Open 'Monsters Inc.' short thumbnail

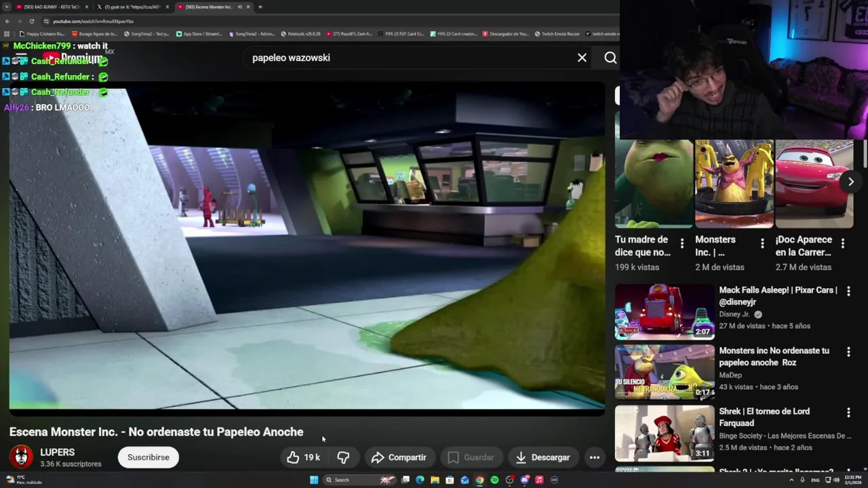tap(734, 184)
